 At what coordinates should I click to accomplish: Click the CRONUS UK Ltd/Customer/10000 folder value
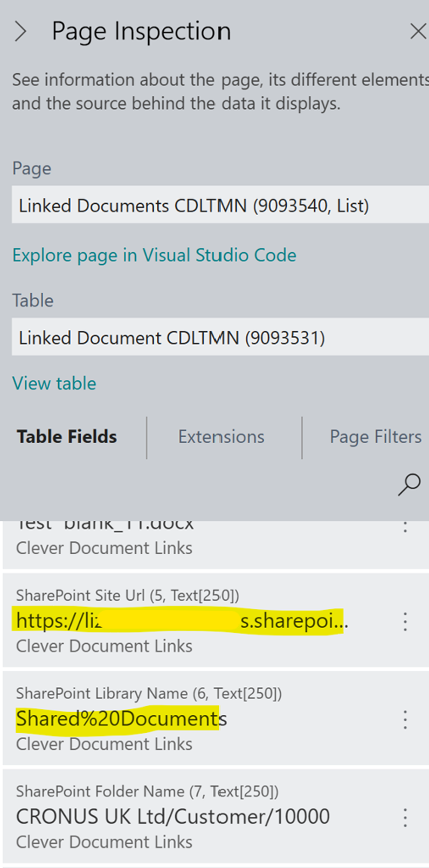(x=172, y=817)
